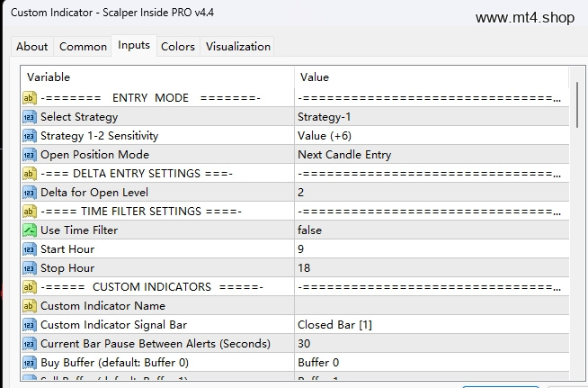This screenshot has height=388, width=588.
Task: Switch to the About tab
Action: [x=31, y=47]
